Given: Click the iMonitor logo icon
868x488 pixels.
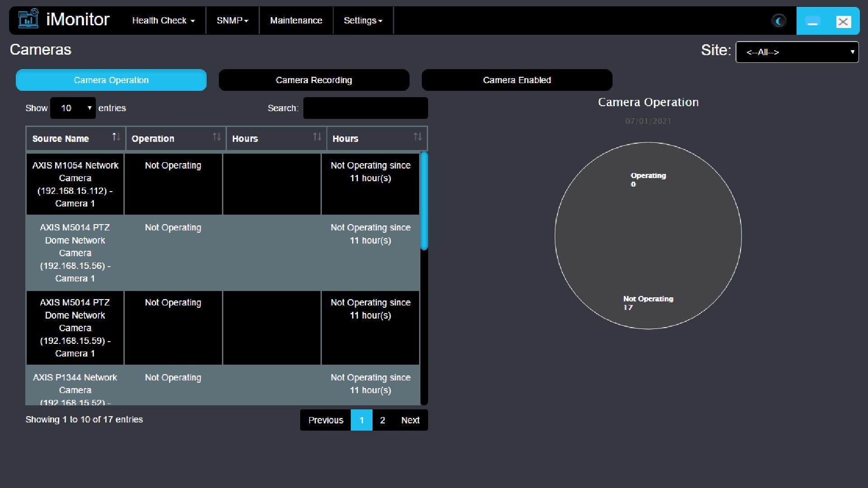Looking at the screenshot, I should 28,19.
